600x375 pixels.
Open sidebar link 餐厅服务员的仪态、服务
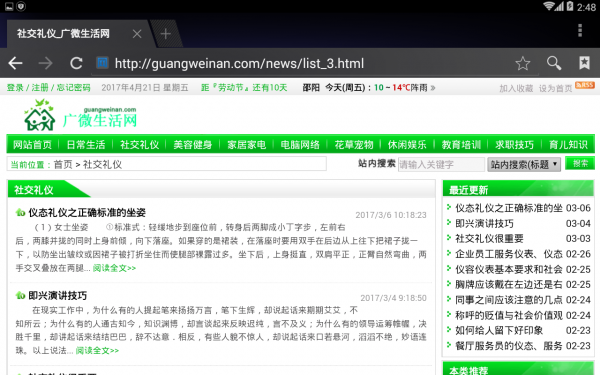(509, 346)
